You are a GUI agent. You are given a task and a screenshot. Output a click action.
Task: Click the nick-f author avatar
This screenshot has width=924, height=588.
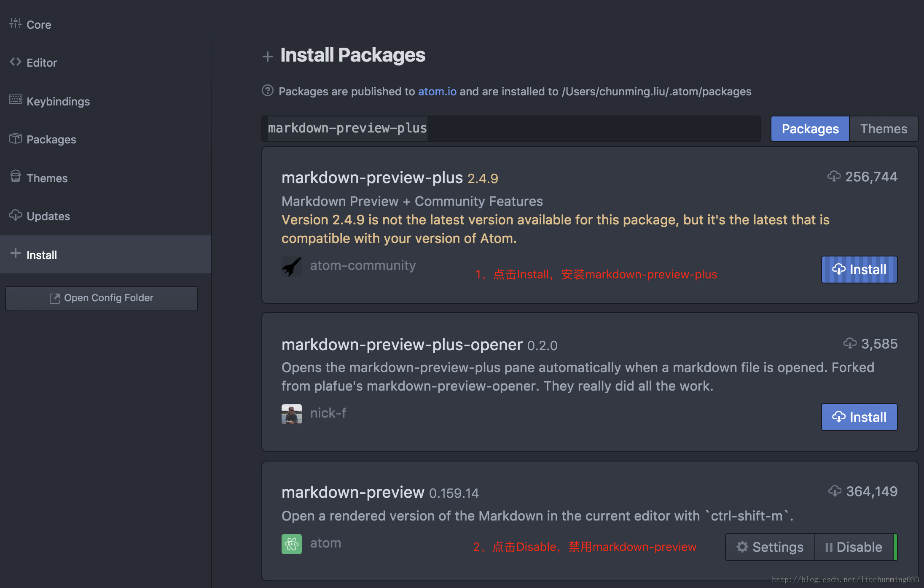point(292,414)
